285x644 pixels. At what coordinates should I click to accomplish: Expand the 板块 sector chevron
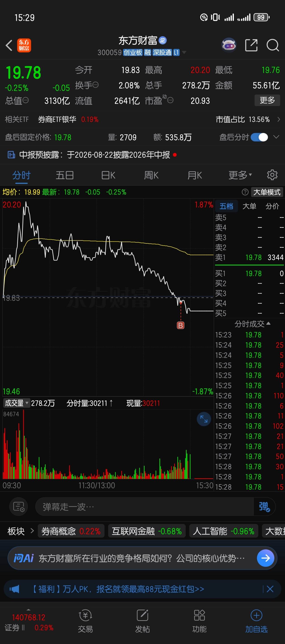pyautogui.click(x=32, y=531)
